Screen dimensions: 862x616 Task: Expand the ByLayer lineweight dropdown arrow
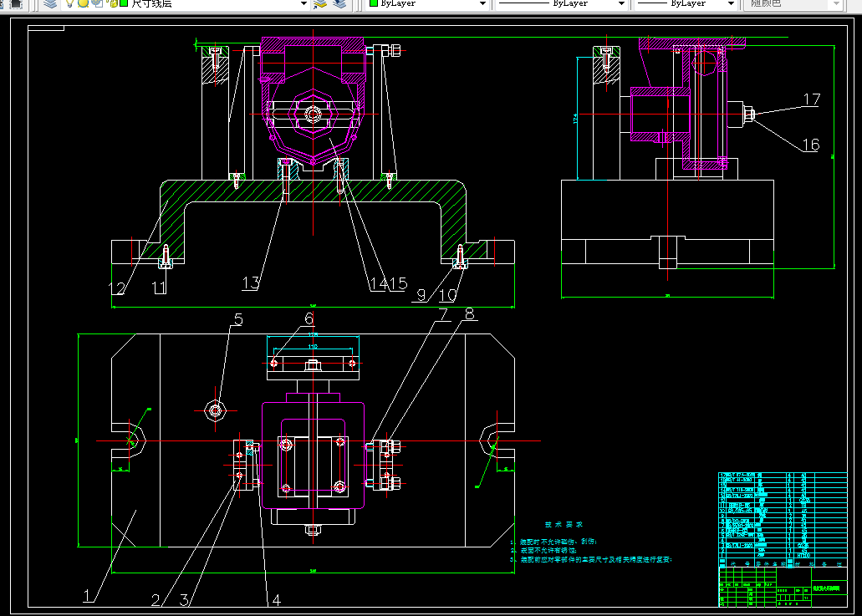pos(731,3)
